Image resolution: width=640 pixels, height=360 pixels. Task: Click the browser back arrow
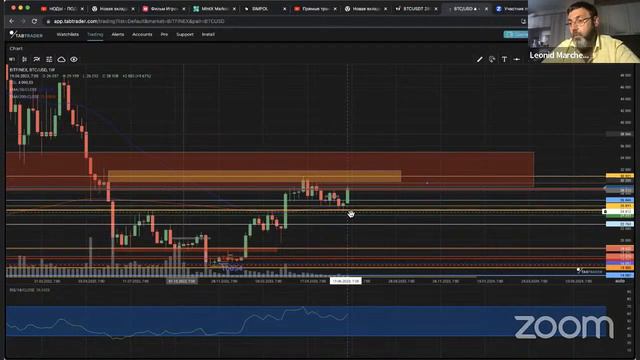click(11, 21)
